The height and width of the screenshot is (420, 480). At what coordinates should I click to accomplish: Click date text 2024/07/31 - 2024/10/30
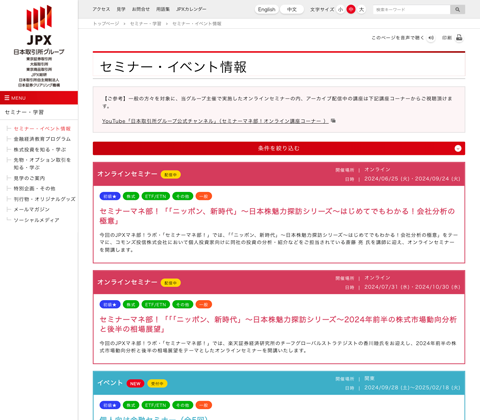pos(412,287)
